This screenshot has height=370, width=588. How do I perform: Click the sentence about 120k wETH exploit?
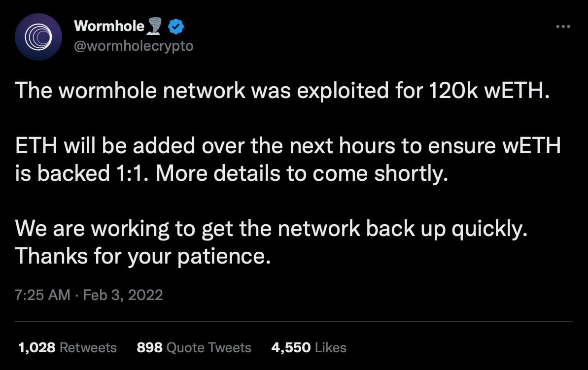tap(282, 91)
